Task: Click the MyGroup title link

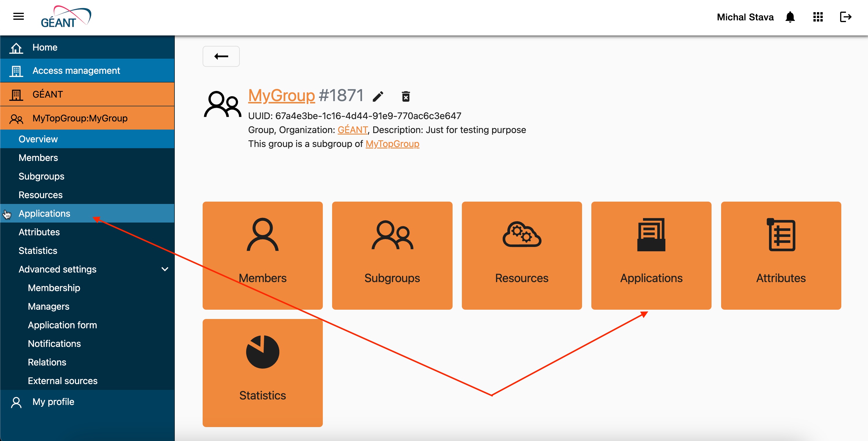Action: (281, 95)
